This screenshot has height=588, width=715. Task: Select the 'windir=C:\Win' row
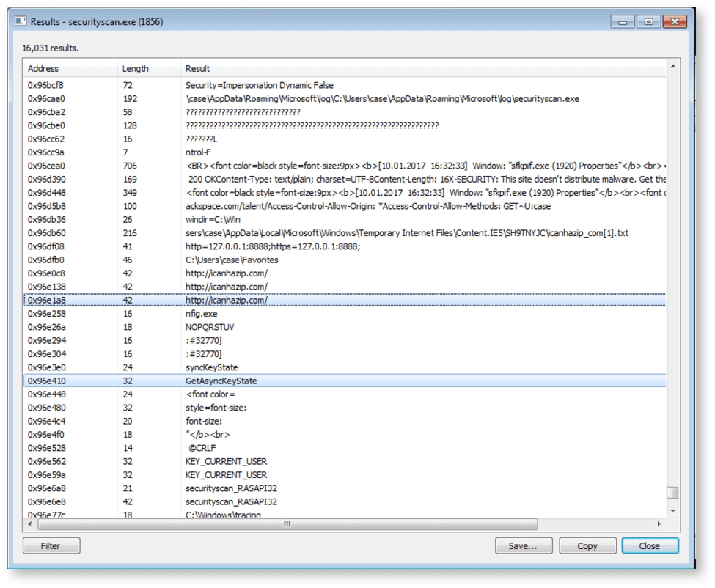click(x=345, y=220)
